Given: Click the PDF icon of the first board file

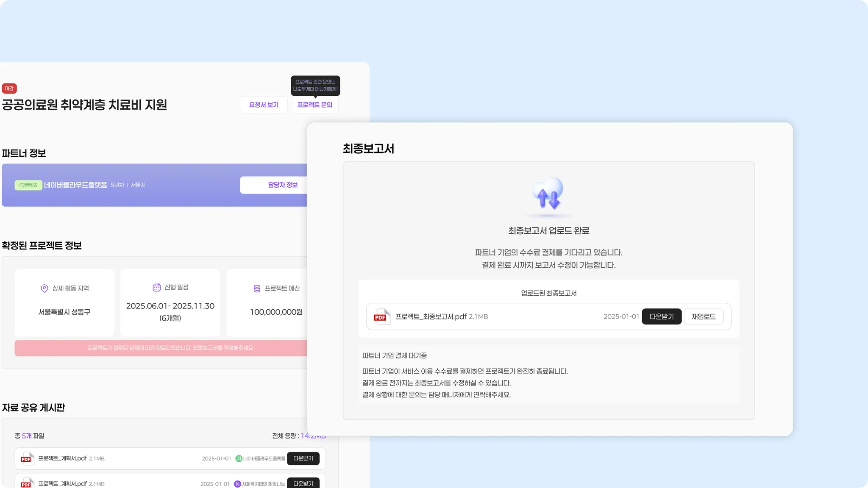Looking at the screenshot, I should (x=27, y=459).
